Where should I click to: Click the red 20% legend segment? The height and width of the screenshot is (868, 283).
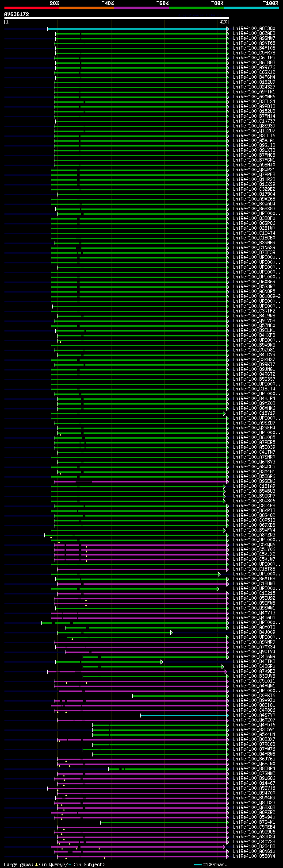tap(31, 8)
